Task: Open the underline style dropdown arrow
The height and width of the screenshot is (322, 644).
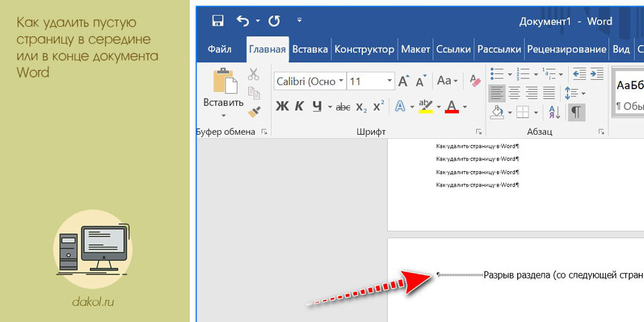Action: coord(330,107)
